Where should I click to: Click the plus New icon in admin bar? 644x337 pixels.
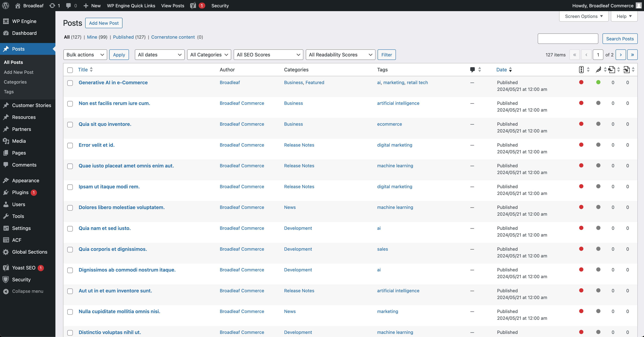click(x=86, y=6)
